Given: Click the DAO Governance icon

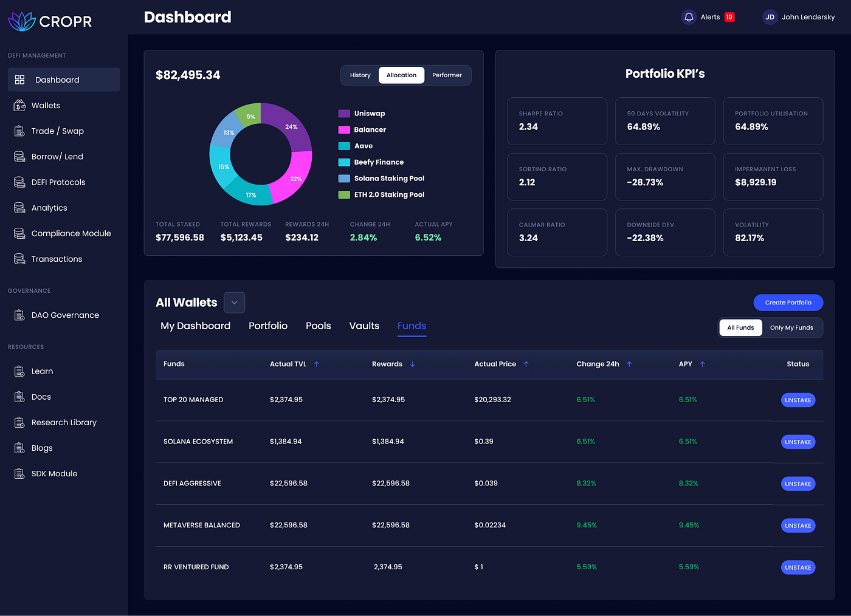Looking at the screenshot, I should (19, 315).
